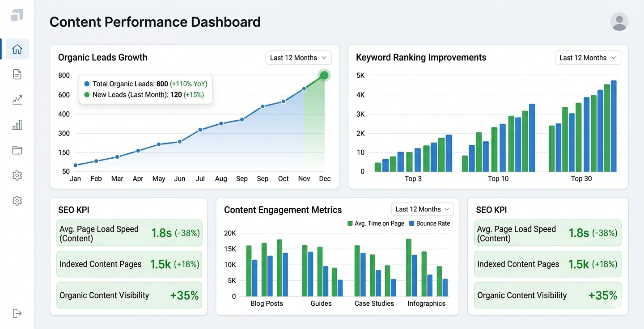Click the Organic Leads Growth heading
644x329 pixels.
(102, 57)
